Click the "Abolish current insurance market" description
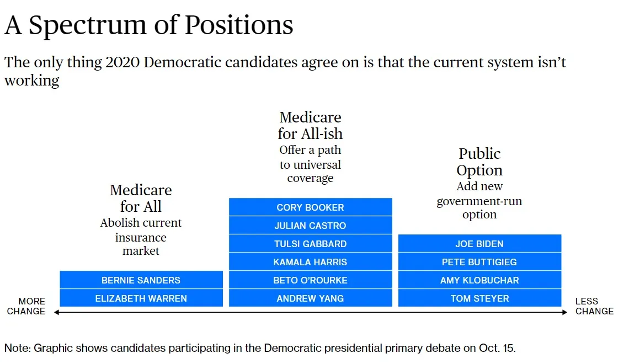The image size is (629, 364). 141,237
